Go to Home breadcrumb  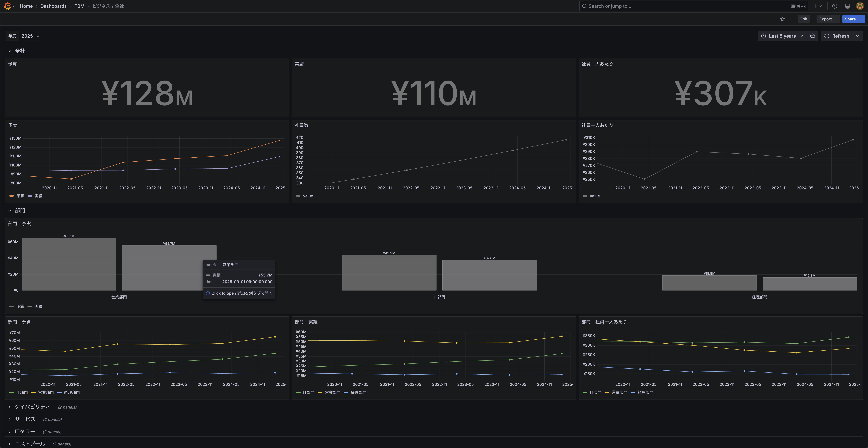[26, 6]
